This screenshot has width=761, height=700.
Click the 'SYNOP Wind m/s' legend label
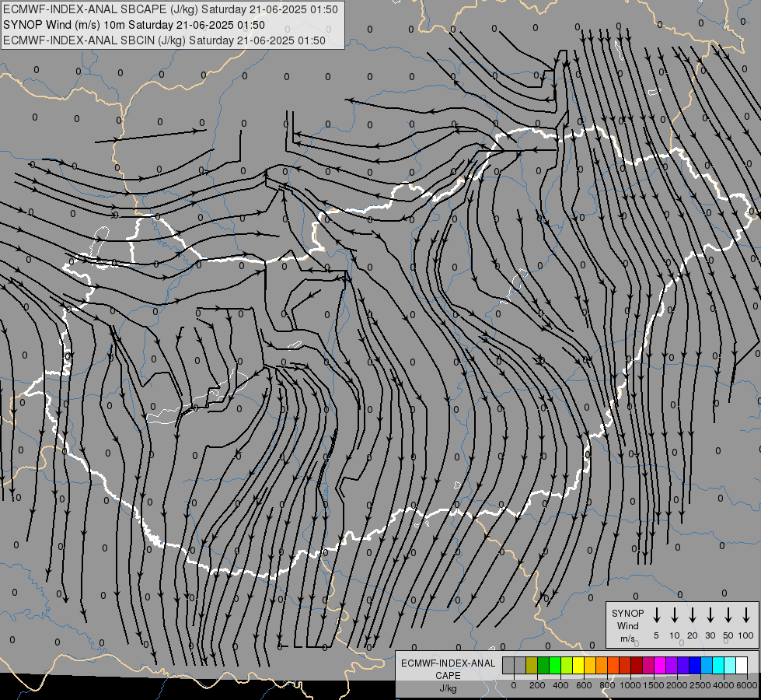(x=627, y=625)
